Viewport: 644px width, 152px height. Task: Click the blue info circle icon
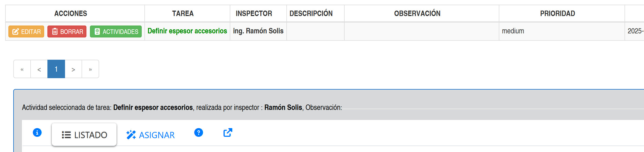pyautogui.click(x=37, y=132)
